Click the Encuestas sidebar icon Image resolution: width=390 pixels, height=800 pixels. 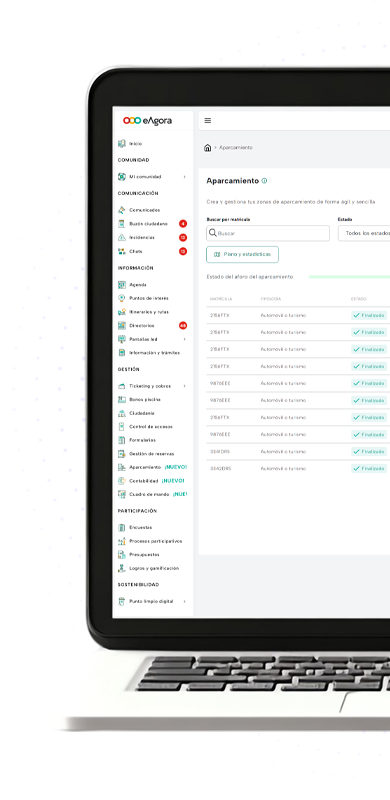point(121,528)
